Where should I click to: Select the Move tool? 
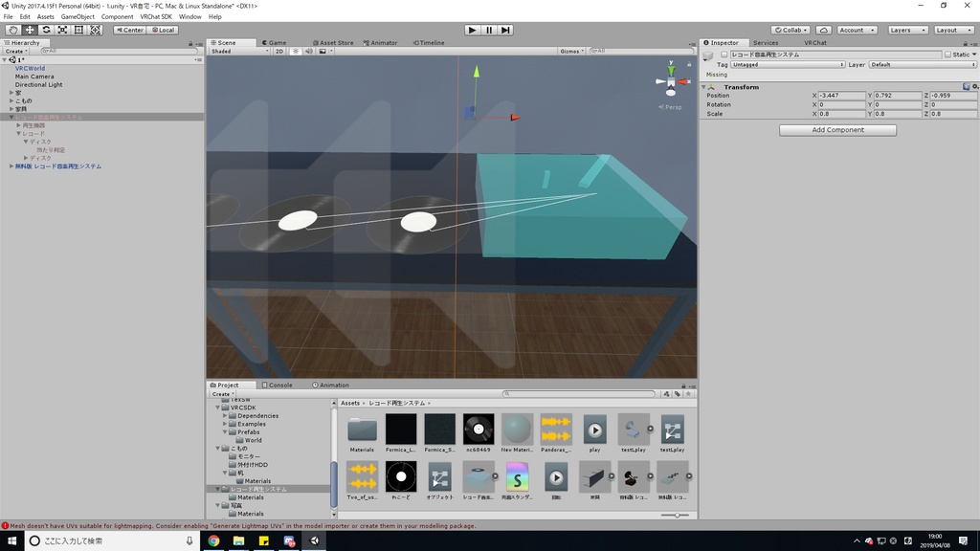[x=30, y=30]
